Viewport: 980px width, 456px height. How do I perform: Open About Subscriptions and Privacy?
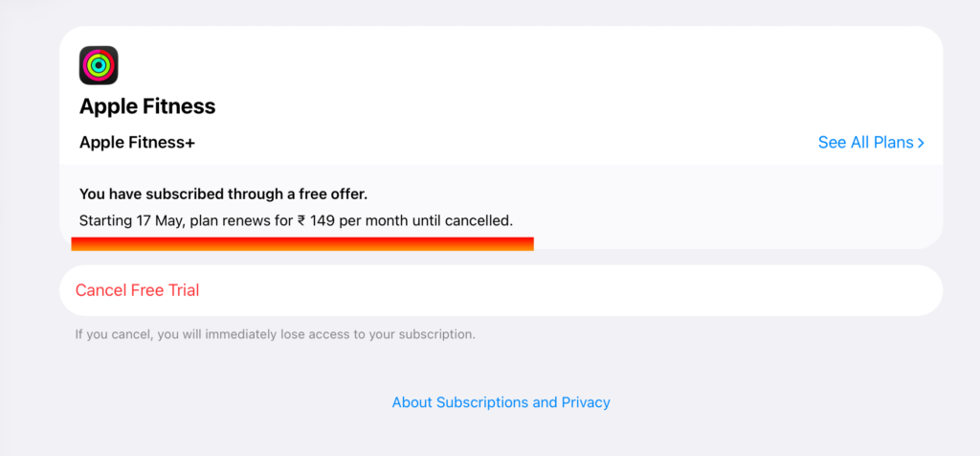click(x=501, y=402)
